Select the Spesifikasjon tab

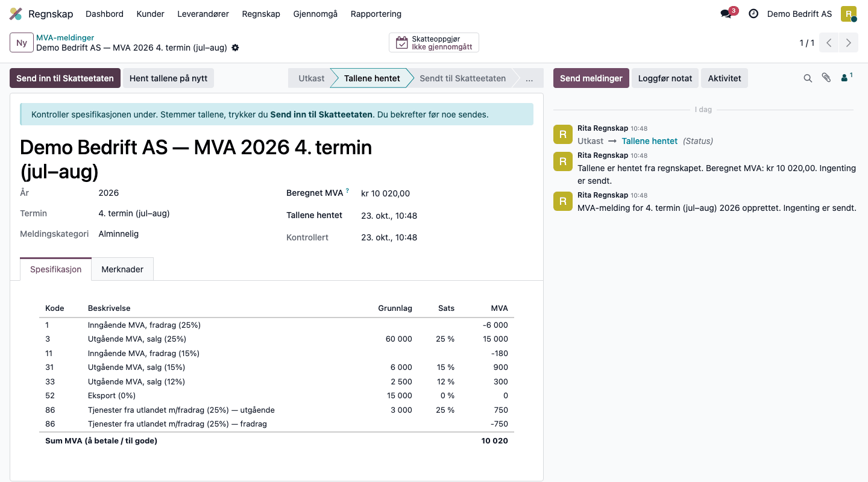pos(55,269)
